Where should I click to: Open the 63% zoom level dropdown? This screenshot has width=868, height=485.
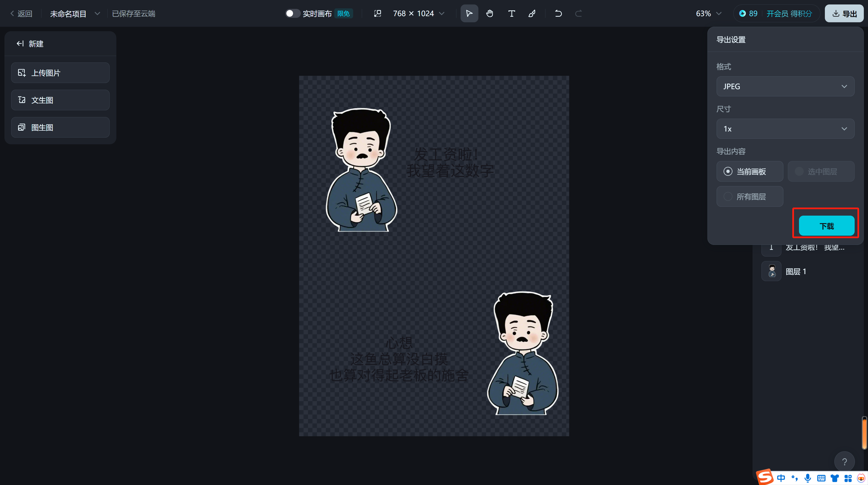[x=708, y=13]
